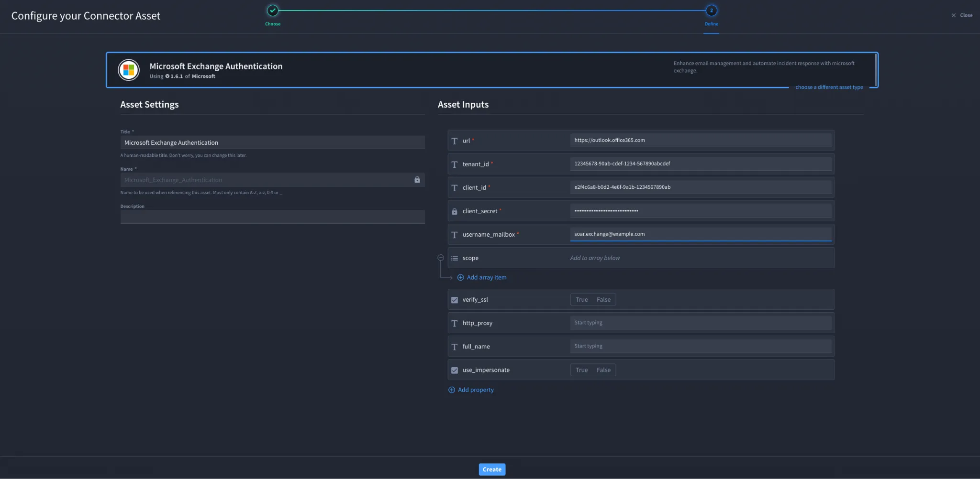Click the url value field
The width and height of the screenshot is (980, 479).
coord(701,140)
